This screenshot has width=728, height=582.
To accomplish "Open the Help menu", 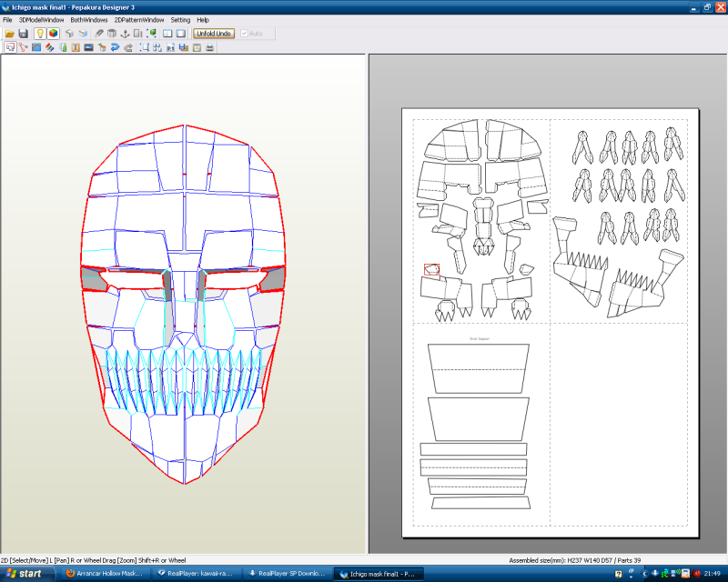I will pos(203,20).
